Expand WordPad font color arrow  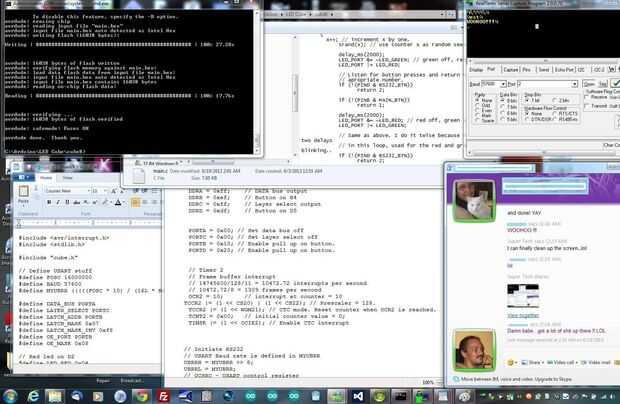point(124,202)
